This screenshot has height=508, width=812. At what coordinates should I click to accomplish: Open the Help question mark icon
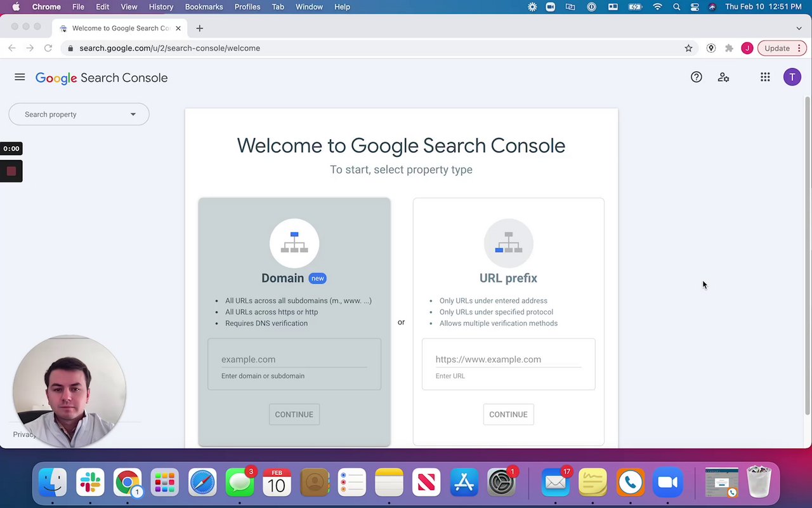697,77
